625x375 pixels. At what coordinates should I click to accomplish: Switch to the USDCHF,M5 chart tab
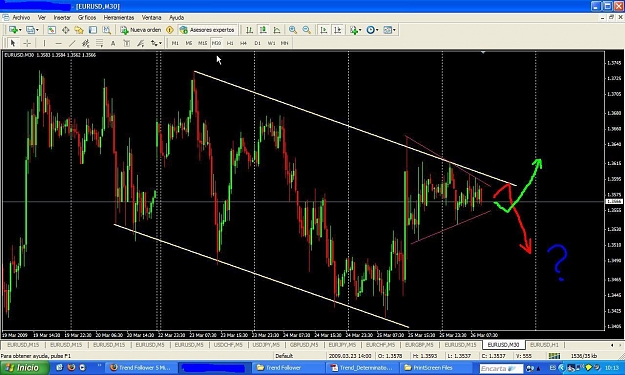click(228, 345)
